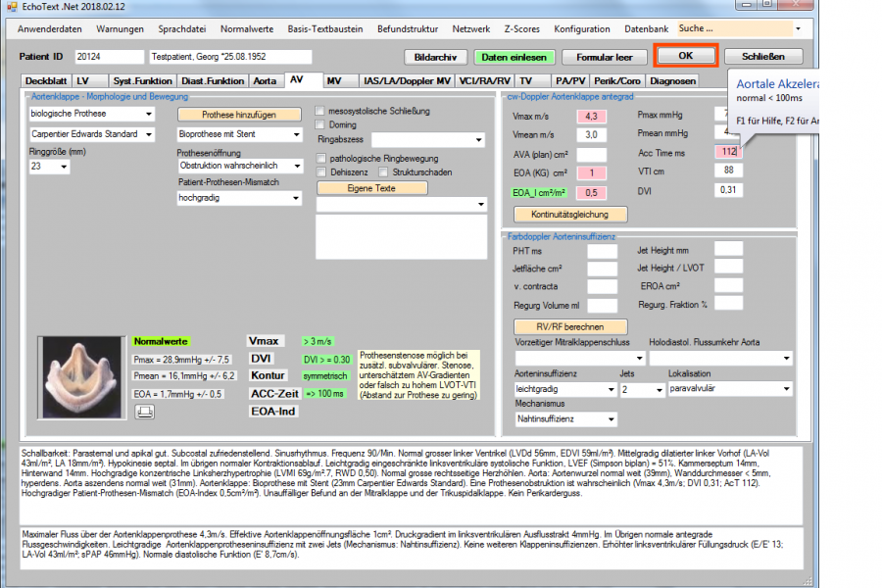Open the Sprachdatei menu
Screen dimensions: 882x588
pyautogui.click(x=181, y=29)
